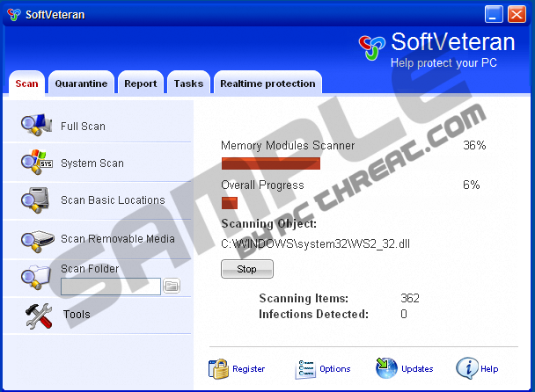The width and height of the screenshot is (535, 392).
Task: Open the Help link
Action: click(x=489, y=369)
